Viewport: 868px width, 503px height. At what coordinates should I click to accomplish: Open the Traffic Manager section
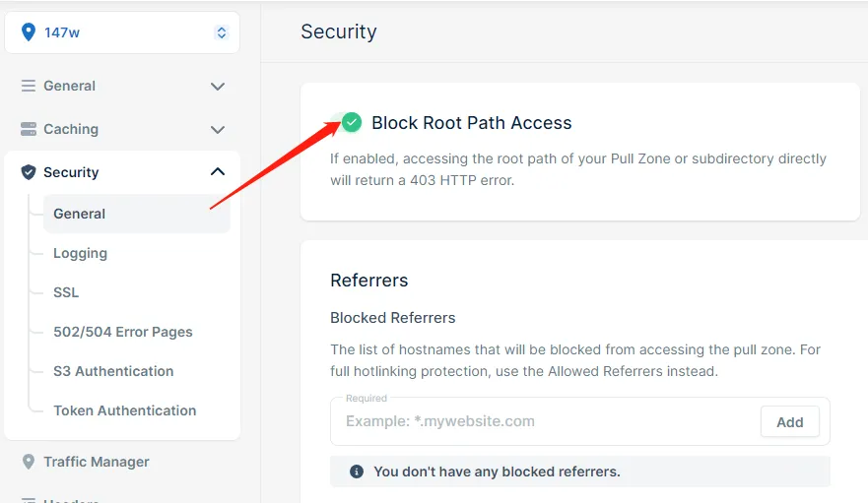pos(97,462)
